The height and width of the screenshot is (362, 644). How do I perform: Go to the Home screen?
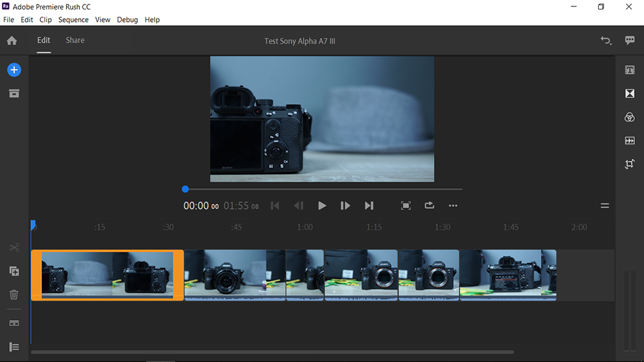pyautogui.click(x=12, y=41)
